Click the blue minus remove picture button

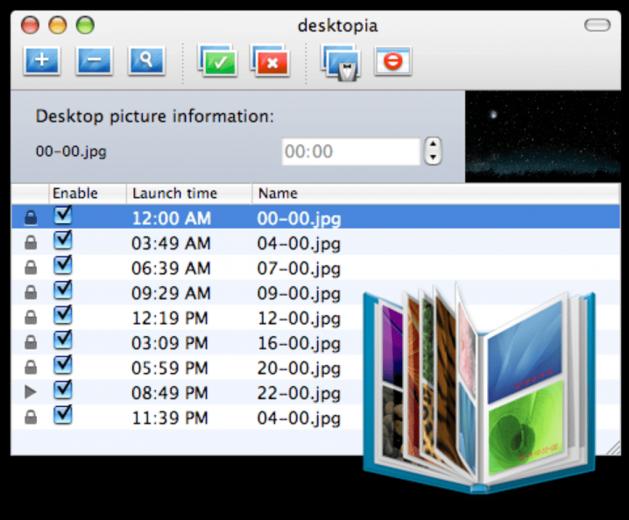point(94,61)
